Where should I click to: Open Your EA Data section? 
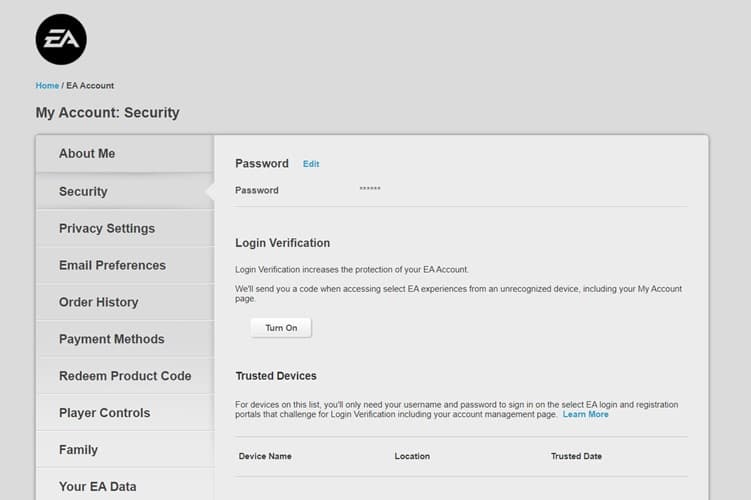click(97, 487)
